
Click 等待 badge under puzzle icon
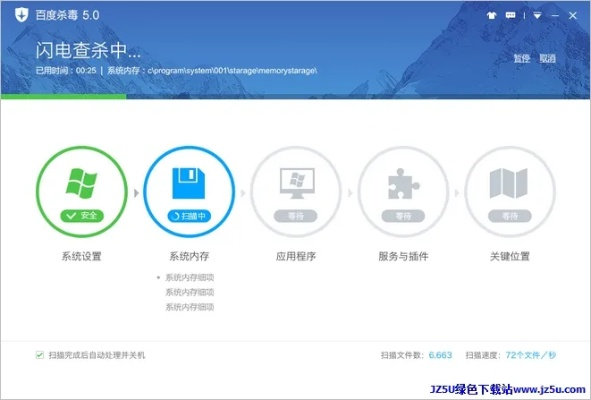403,216
